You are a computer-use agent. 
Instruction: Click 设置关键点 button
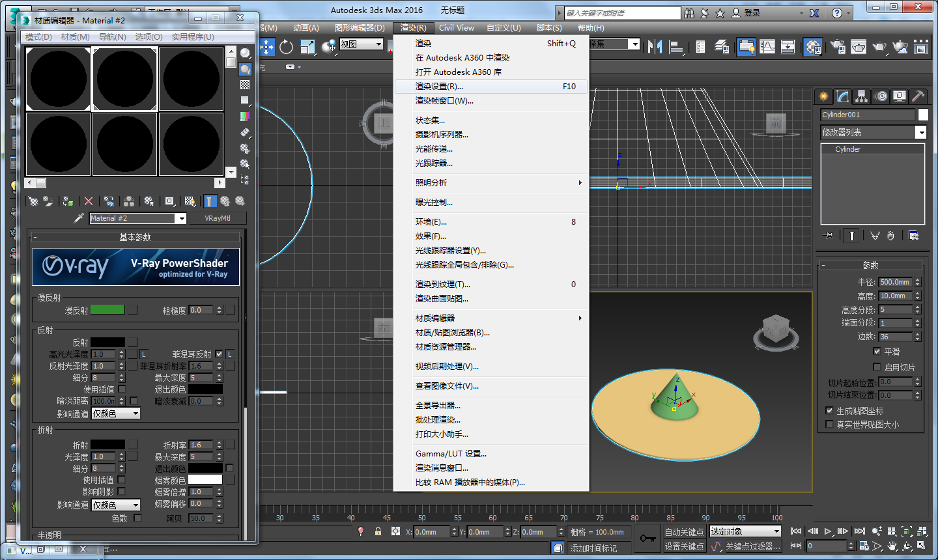(x=684, y=546)
